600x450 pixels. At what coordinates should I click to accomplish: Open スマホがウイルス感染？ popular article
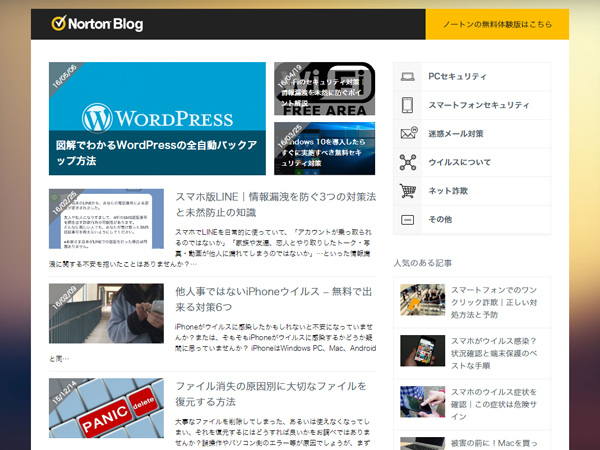pos(494,353)
